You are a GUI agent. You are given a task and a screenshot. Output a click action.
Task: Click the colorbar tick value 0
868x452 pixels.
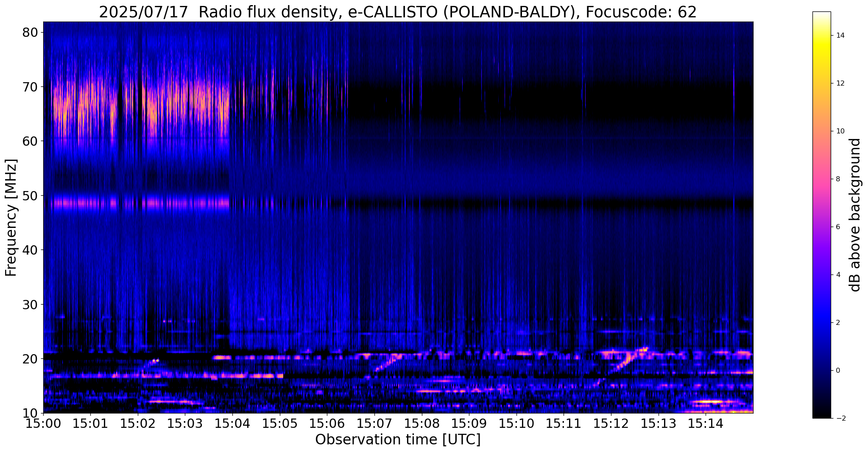pyautogui.click(x=837, y=371)
